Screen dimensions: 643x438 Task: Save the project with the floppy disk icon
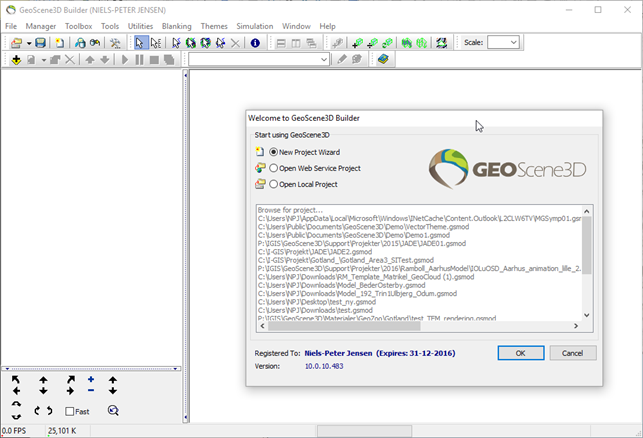[40, 43]
